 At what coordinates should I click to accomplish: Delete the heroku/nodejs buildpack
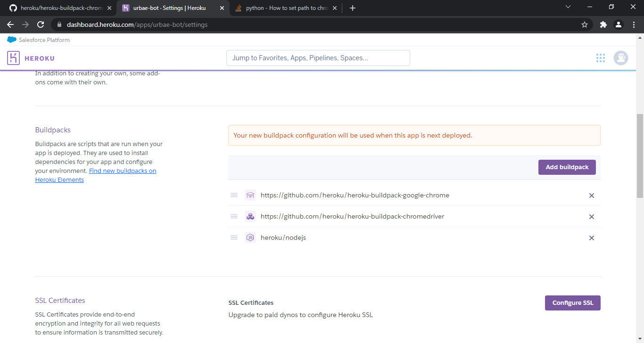click(x=591, y=238)
